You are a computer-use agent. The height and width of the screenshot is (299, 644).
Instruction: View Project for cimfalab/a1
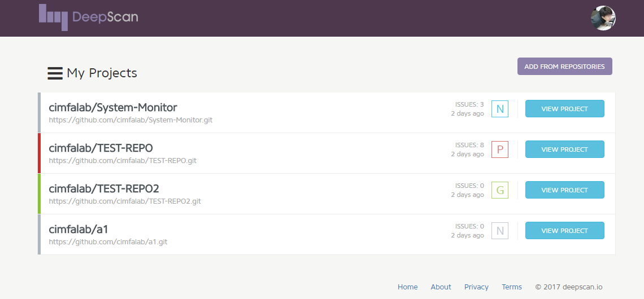pyautogui.click(x=565, y=231)
